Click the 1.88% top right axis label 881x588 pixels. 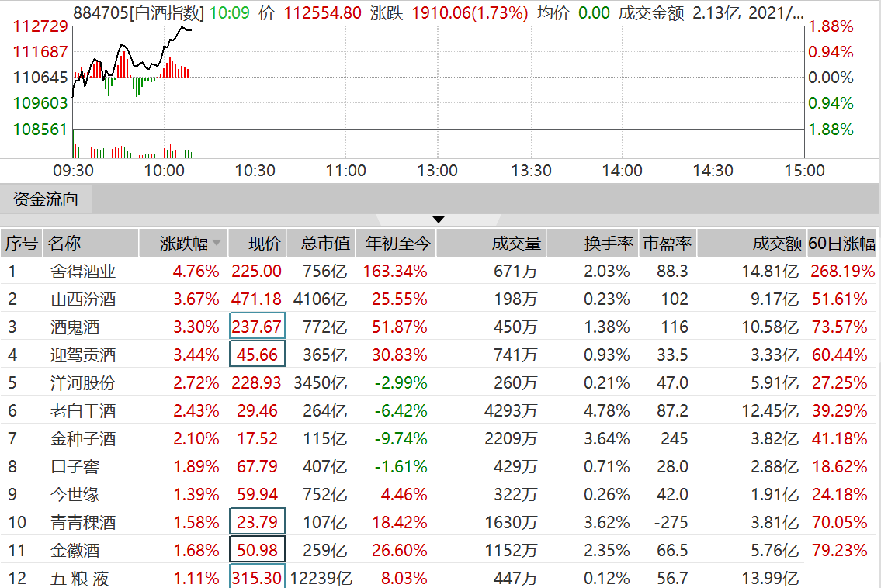pyautogui.click(x=831, y=26)
